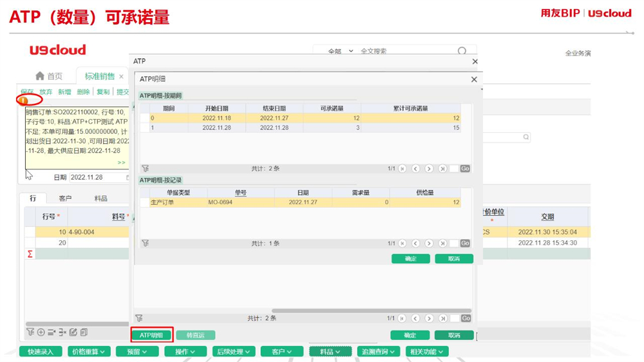644x362 pixels.
Task: Click the sigma total icon below line rows
Action: click(x=30, y=254)
